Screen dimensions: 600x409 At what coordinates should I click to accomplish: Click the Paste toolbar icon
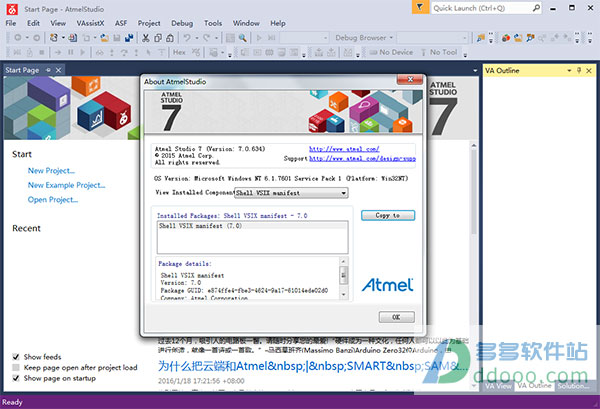[170, 37]
